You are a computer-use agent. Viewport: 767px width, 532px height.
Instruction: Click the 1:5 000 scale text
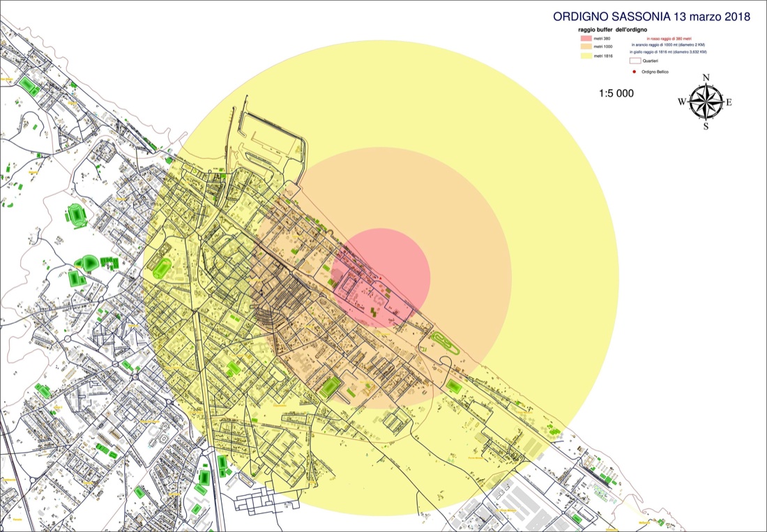pyautogui.click(x=616, y=93)
